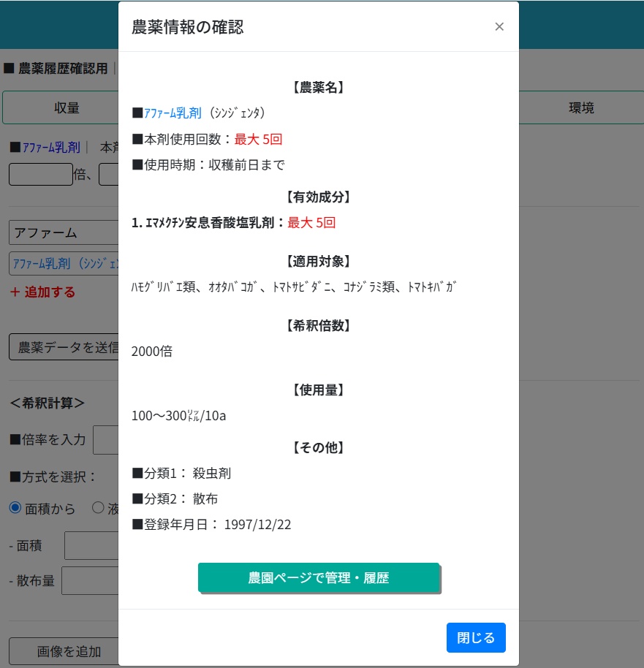Click the + 追加する link
Image resolution: width=644 pixels, height=668 pixels.
click(42, 292)
